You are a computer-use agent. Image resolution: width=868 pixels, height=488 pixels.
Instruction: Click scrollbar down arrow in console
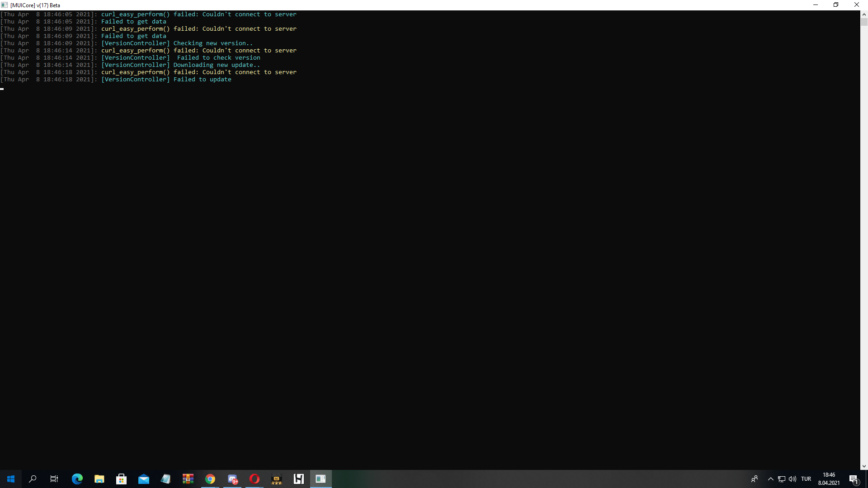click(864, 466)
